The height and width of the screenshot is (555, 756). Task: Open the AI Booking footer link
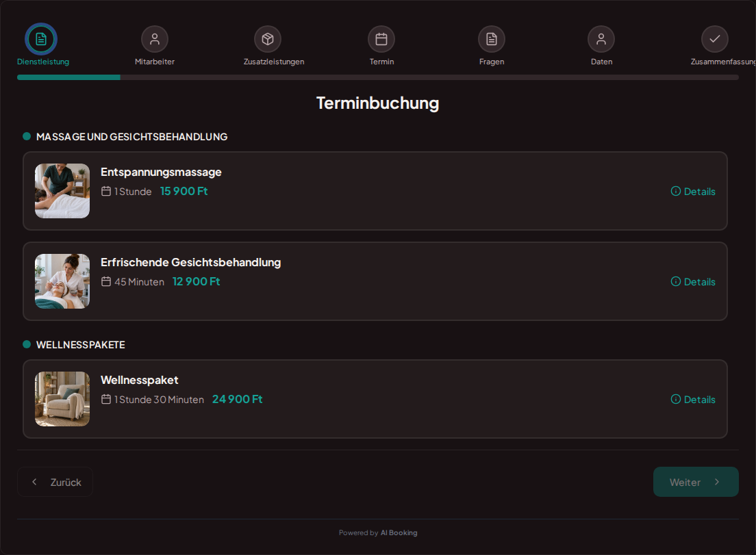[399, 533]
